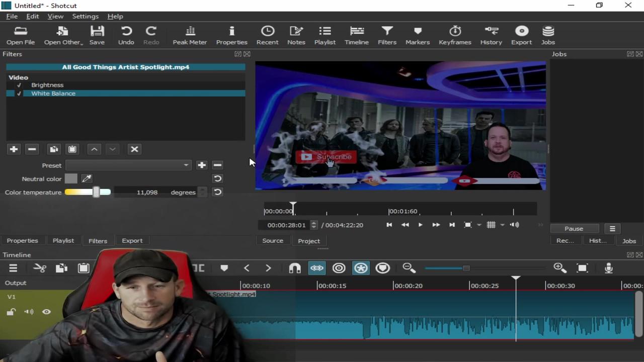
Task: Copy filters using the copy checked filters icon
Action: point(54,149)
